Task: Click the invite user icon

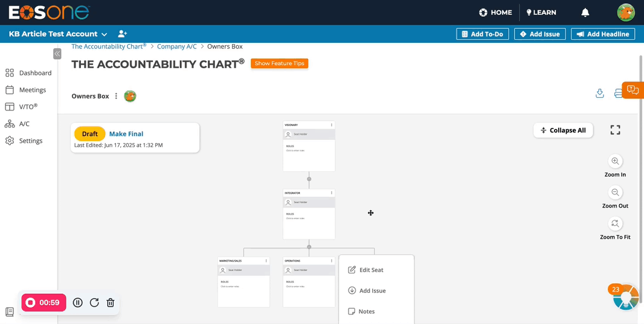Action: [x=123, y=34]
